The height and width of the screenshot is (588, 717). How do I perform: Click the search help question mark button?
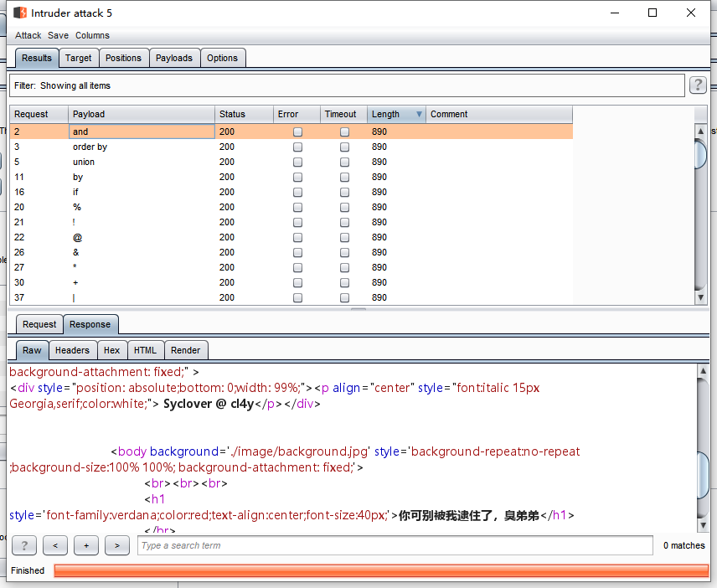(x=24, y=545)
